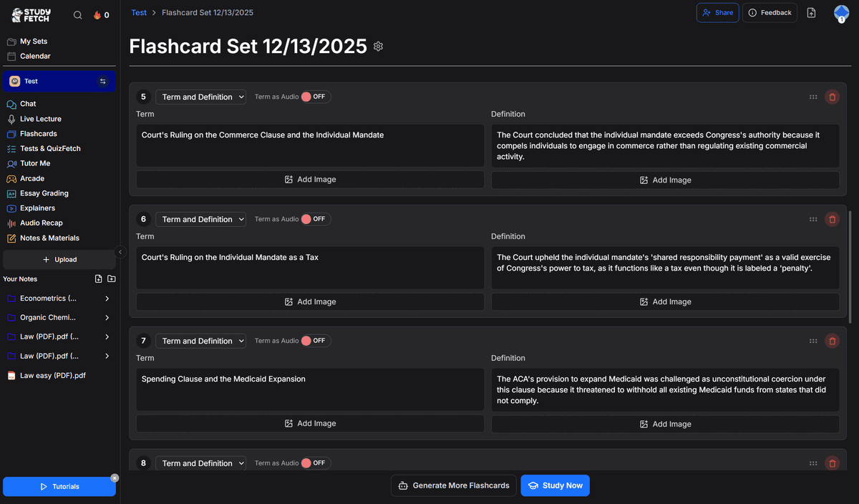The width and height of the screenshot is (859, 504).
Task: Click the drag handle on flashcard 6
Action: point(813,219)
